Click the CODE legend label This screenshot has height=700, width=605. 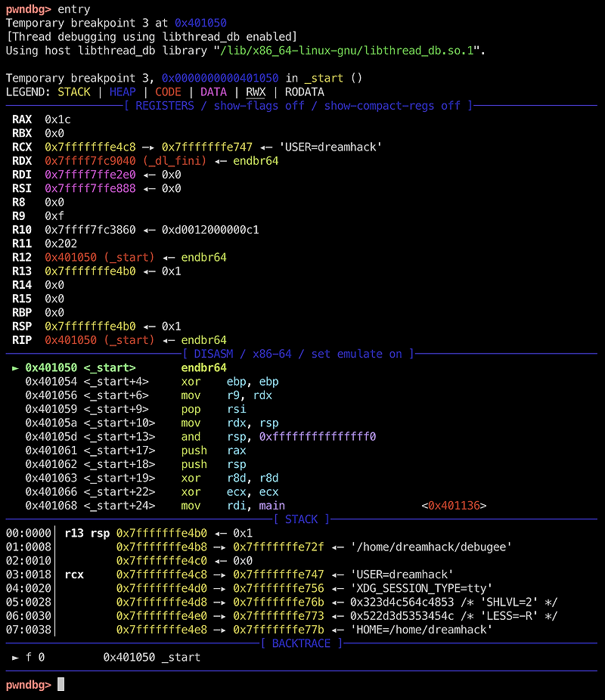169,92
